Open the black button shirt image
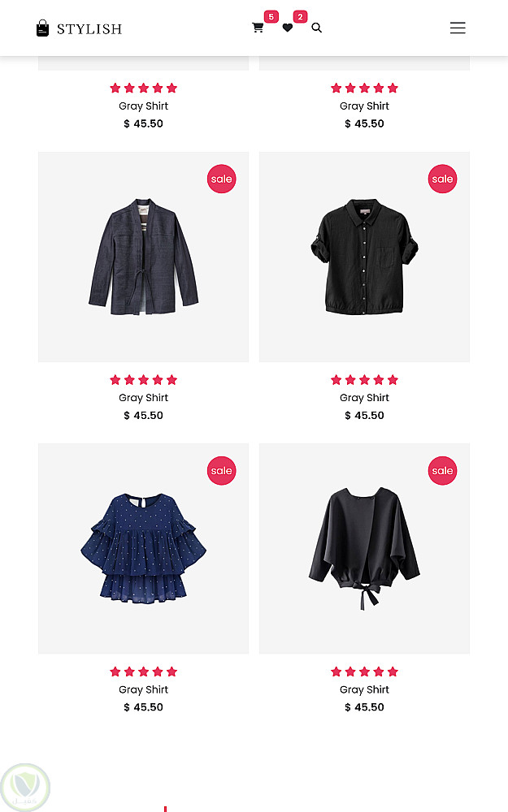The image size is (508, 812). coord(364,257)
